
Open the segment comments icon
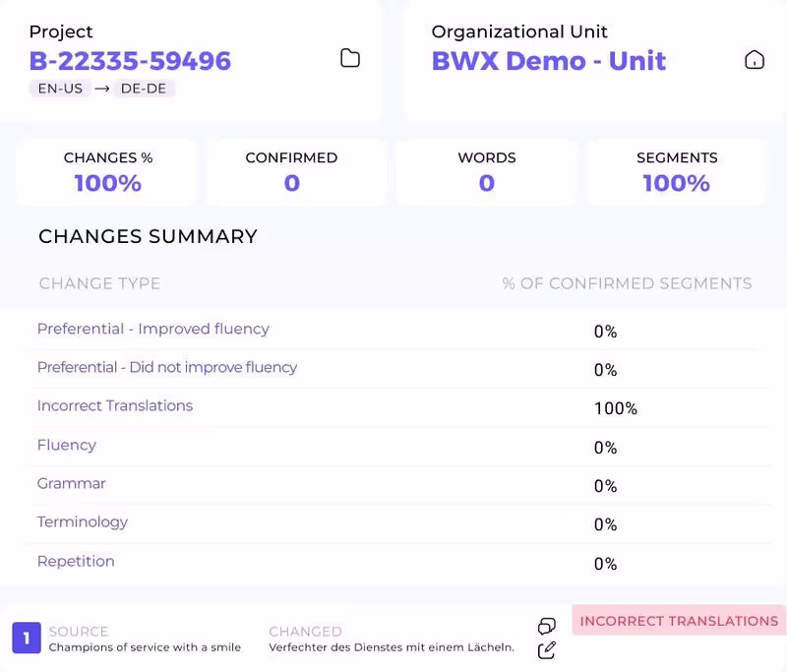pos(547,626)
